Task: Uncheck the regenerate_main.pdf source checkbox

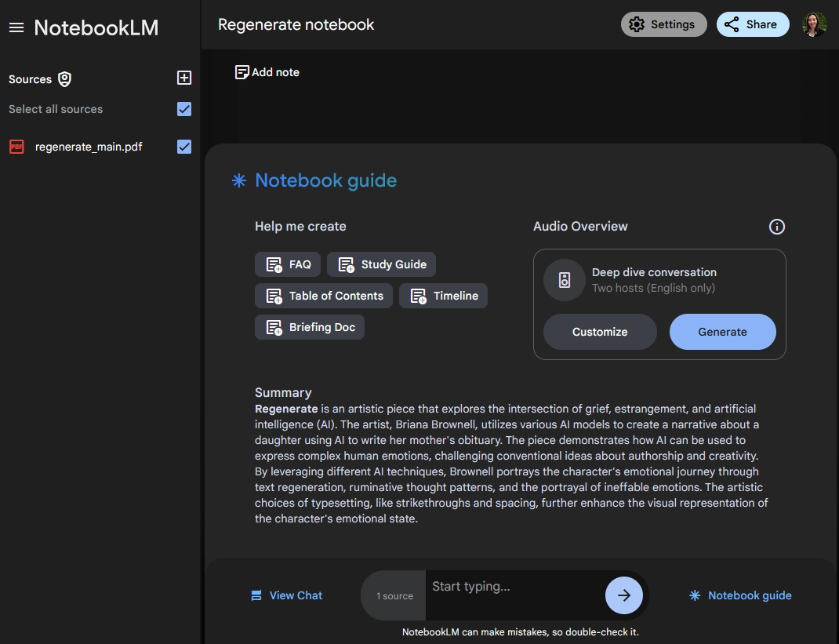Action: 184,147
